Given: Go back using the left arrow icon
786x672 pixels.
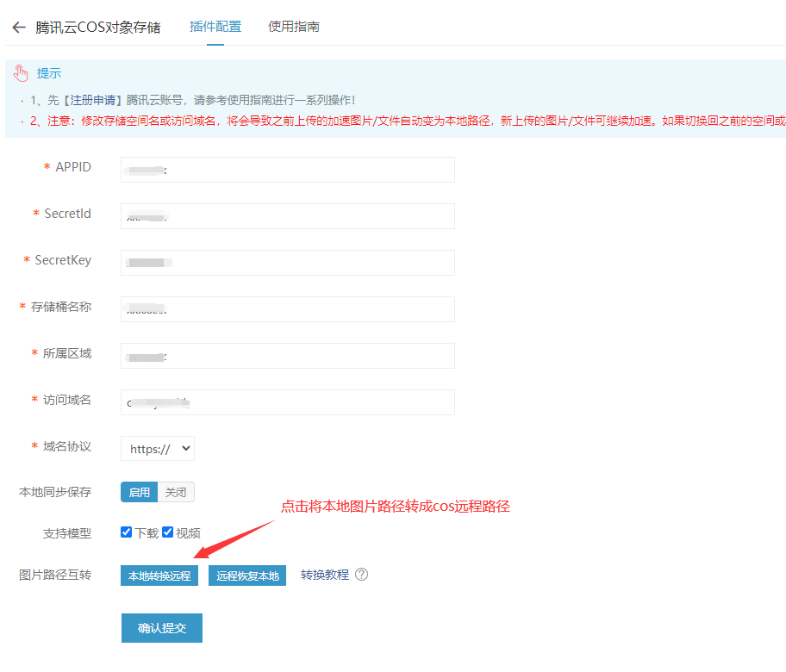Looking at the screenshot, I should (x=19, y=27).
